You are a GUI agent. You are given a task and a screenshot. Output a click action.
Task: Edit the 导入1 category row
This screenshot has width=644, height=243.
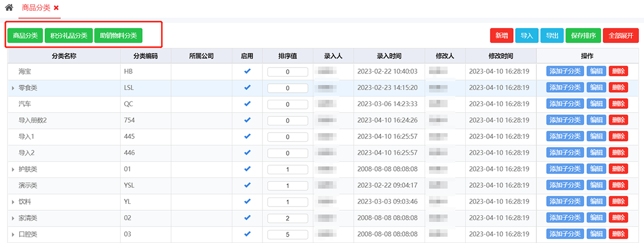(x=596, y=137)
